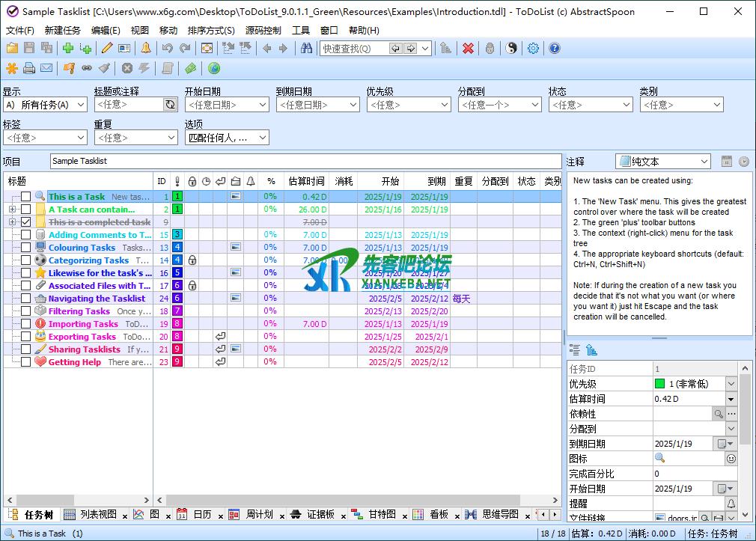756x541 pixels.
Task: Expand the 'A Task can contain...' tree node
Action: click(x=12, y=210)
